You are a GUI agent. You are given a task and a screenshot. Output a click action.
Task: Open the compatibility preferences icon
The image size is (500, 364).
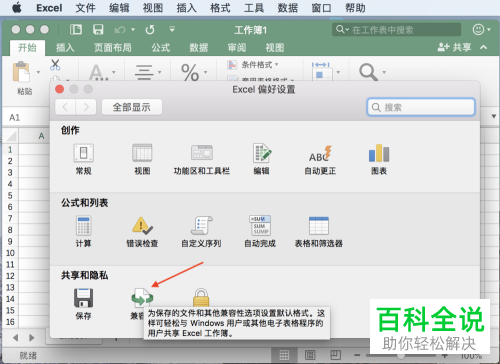click(x=142, y=298)
